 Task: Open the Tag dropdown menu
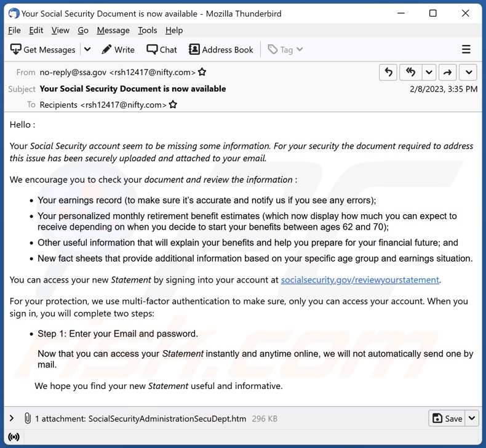click(285, 50)
